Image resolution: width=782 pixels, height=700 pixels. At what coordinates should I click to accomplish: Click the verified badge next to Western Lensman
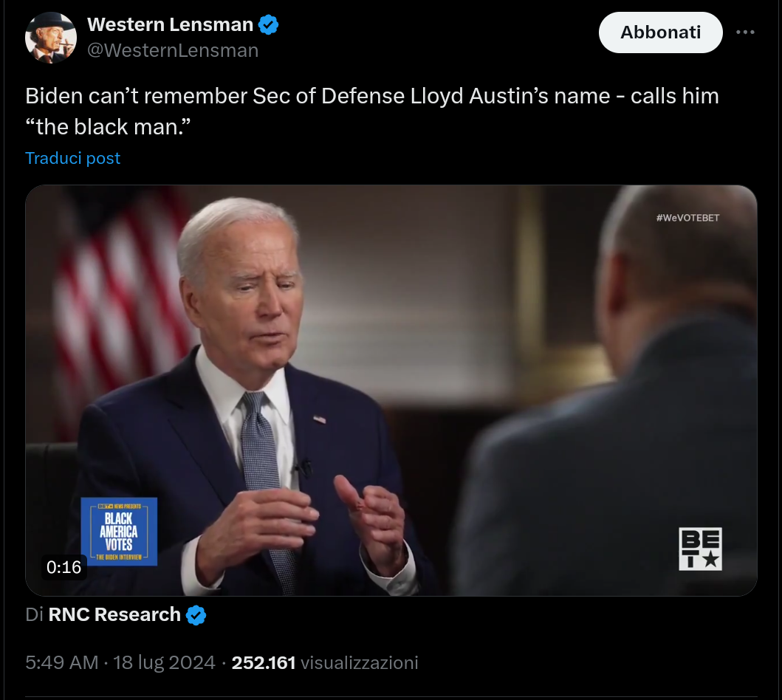pyautogui.click(x=269, y=24)
